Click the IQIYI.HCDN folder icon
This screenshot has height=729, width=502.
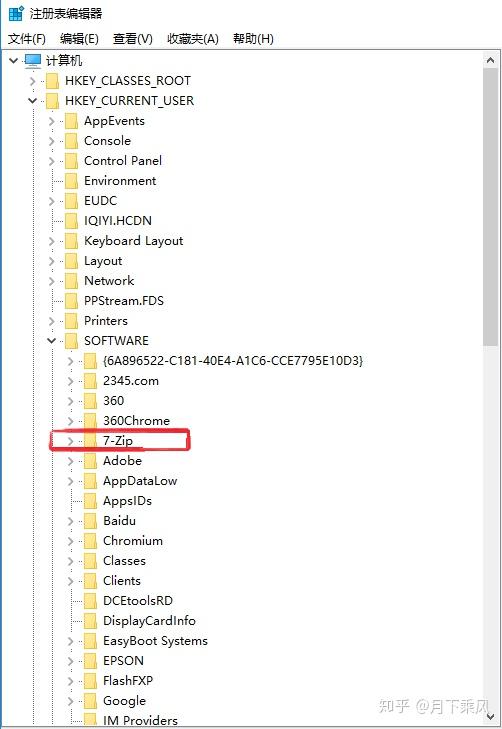(x=72, y=221)
